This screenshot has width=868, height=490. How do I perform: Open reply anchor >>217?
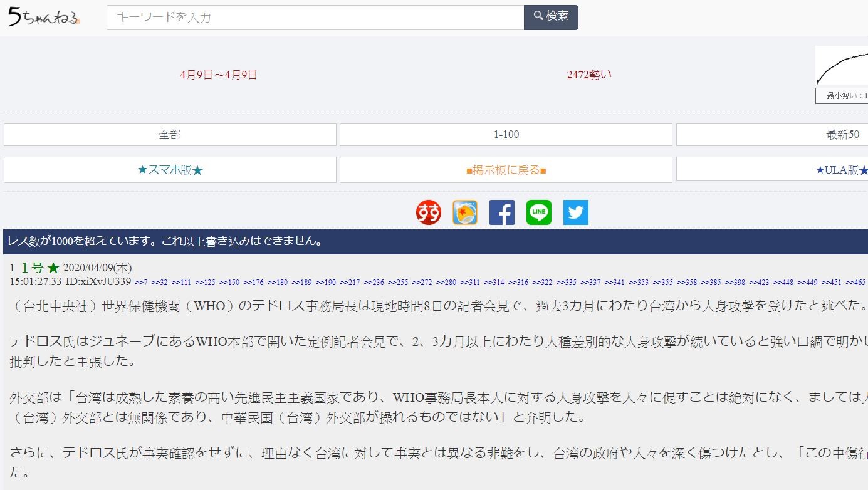[x=350, y=282]
